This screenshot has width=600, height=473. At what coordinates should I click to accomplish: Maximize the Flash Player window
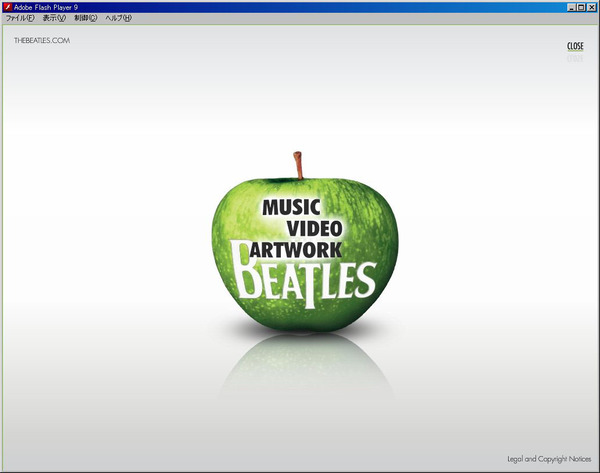pyautogui.click(x=581, y=7)
